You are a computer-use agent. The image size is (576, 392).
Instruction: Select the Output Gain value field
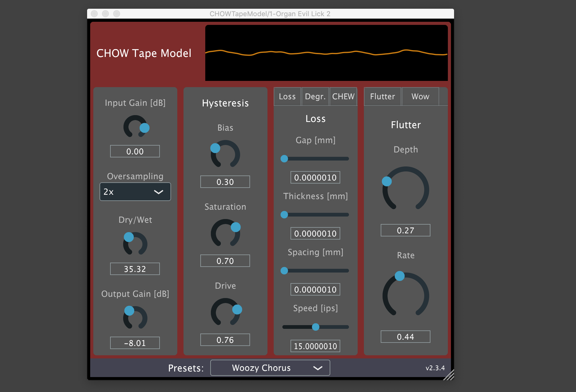(x=135, y=343)
